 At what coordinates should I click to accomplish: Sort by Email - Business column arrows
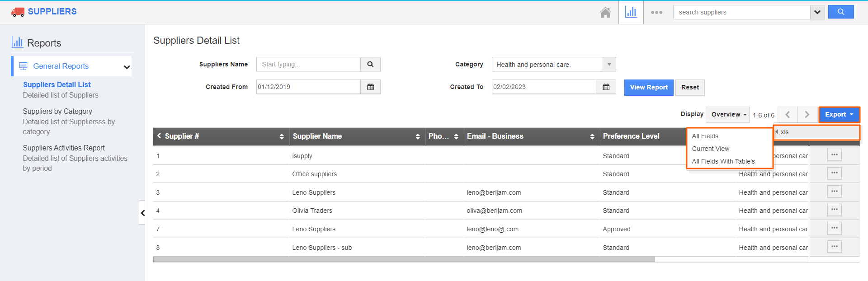[x=592, y=136]
